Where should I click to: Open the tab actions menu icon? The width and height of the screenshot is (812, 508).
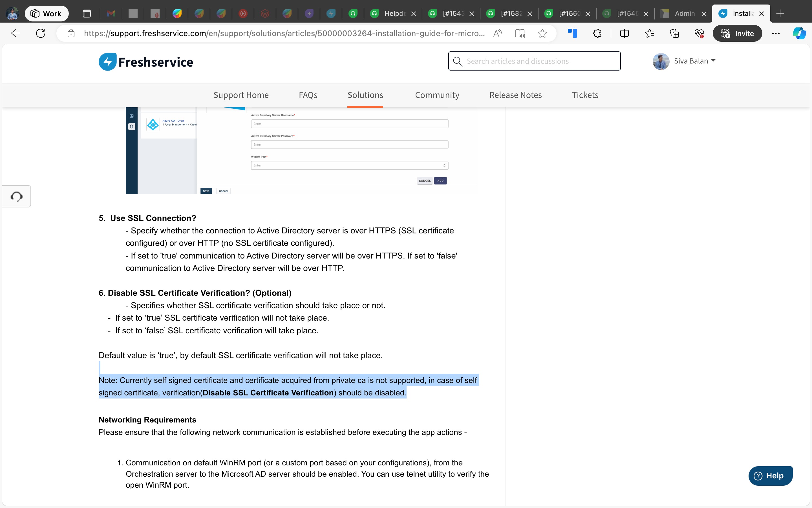(87, 14)
